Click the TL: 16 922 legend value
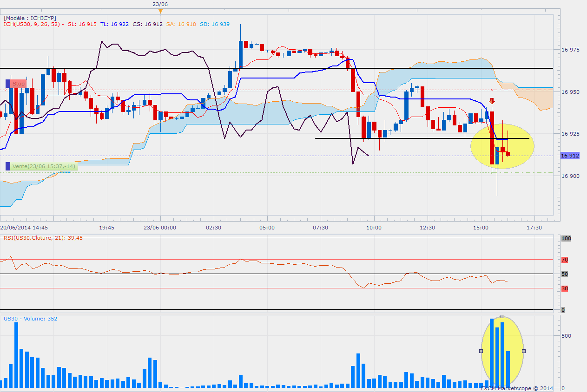This screenshot has width=587, height=392. (114, 24)
